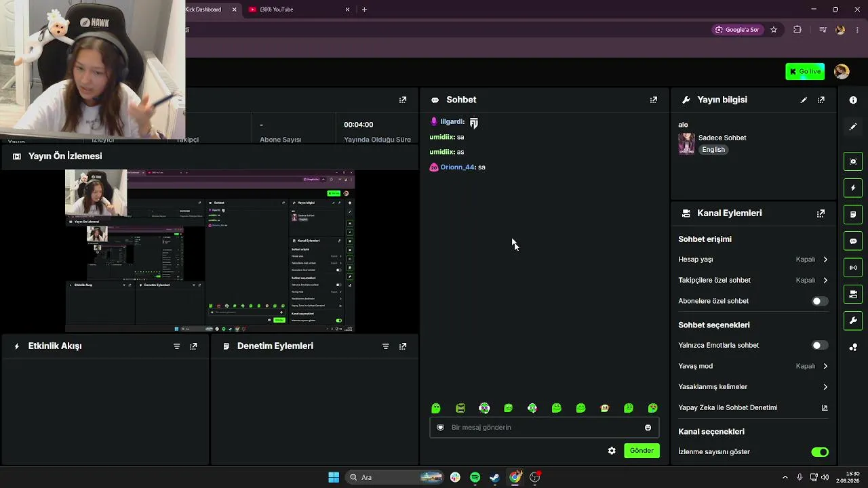Image resolution: width=868 pixels, height=488 pixels.
Task: Open the info icon in the right sidebar
Action: 853,100
